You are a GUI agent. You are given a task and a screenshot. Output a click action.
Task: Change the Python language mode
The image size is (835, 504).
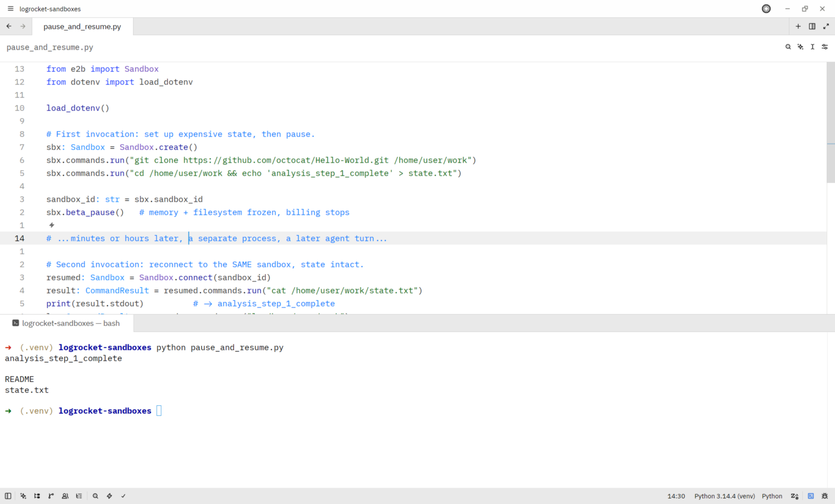pos(772,496)
